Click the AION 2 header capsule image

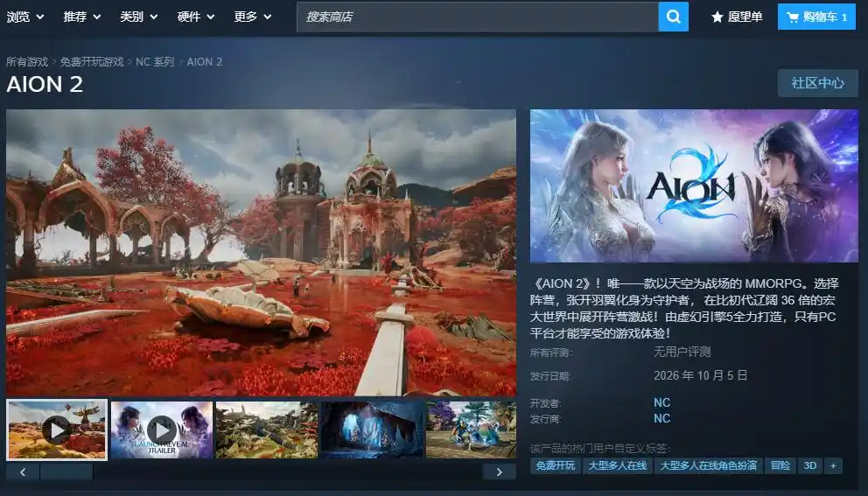[694, 185]
